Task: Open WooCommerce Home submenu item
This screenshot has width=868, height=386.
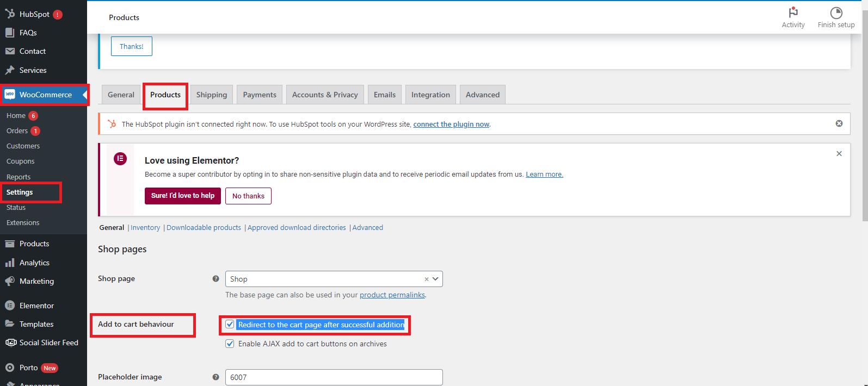Action: point(16,116)
